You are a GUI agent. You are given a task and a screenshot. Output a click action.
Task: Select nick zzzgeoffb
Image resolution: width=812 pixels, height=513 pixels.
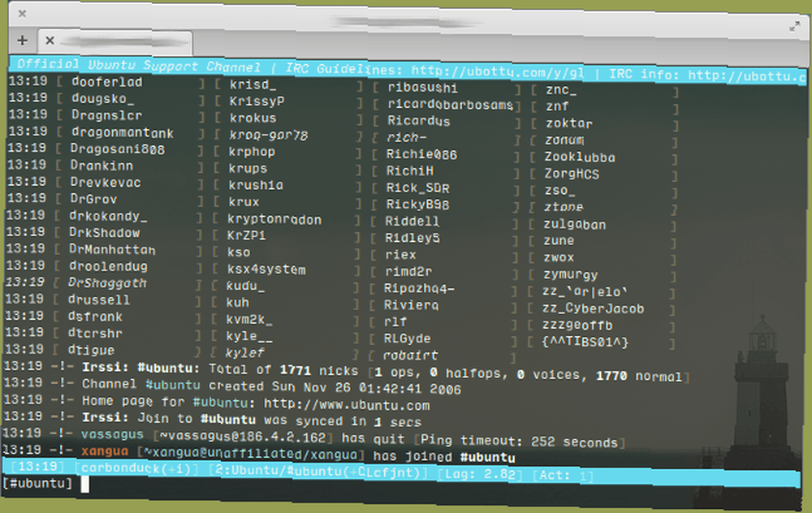[577, 325]
